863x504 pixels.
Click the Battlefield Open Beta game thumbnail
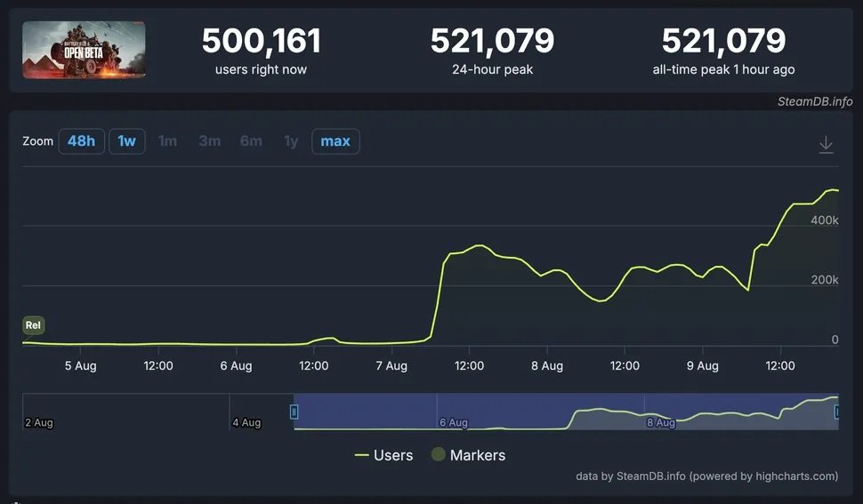coord(84,50)
